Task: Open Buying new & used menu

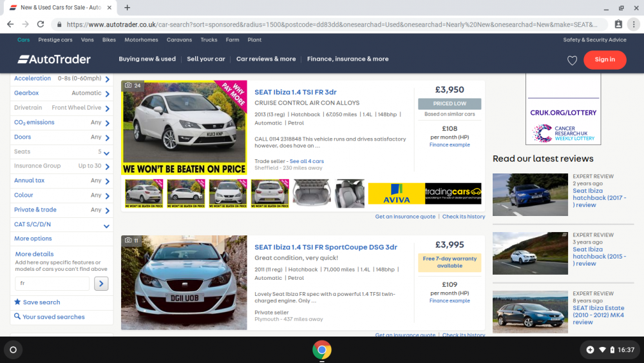Action: pyautogui.click(x=147, y=59)
